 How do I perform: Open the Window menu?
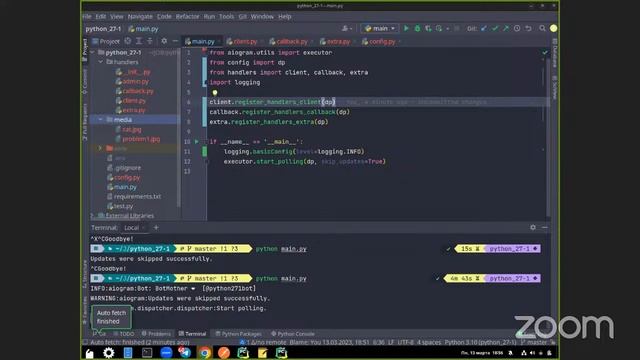[262, 16]
